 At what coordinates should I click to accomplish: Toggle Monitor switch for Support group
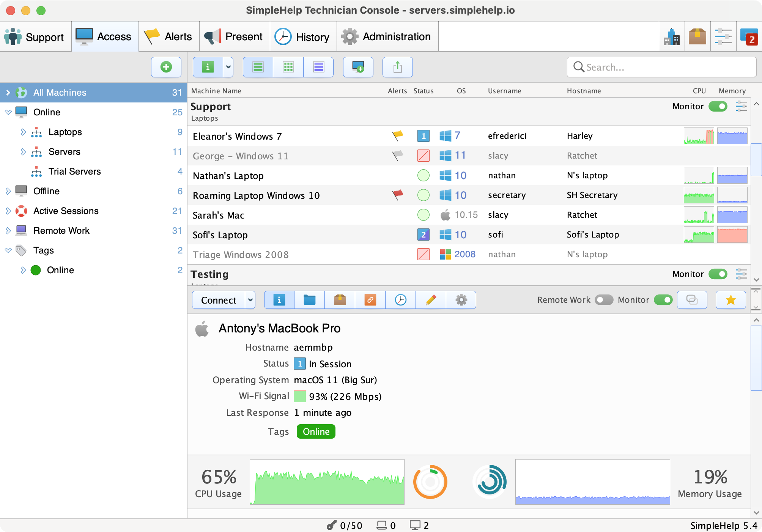pos(718,106)
